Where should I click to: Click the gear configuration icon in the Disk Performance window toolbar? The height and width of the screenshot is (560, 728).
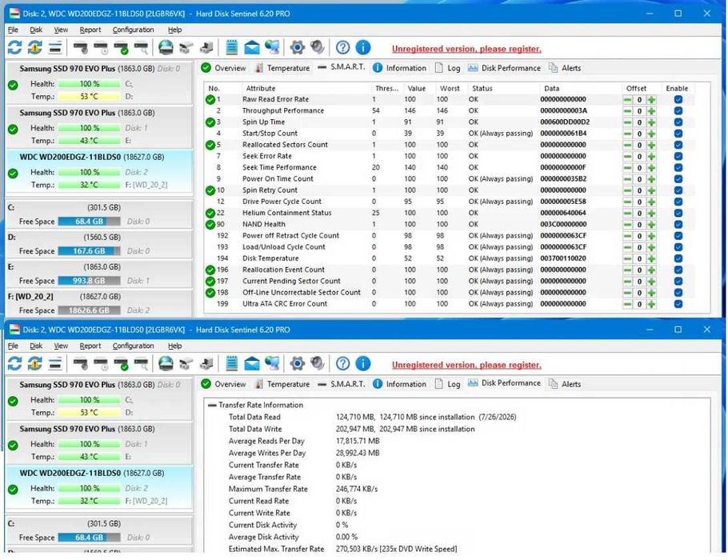click(x=297, y=363)
